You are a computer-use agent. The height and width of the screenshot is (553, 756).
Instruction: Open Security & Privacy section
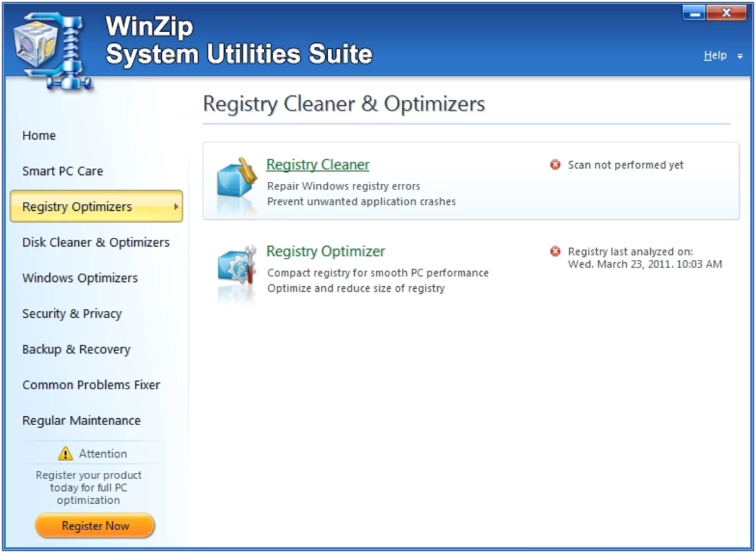(x=72, y=314)
